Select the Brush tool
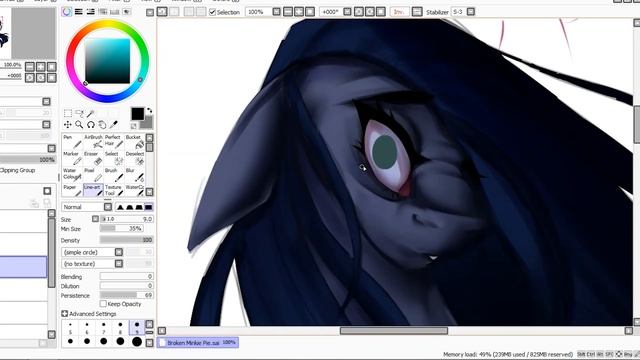The image size is (640, 360). coord(114,175)
